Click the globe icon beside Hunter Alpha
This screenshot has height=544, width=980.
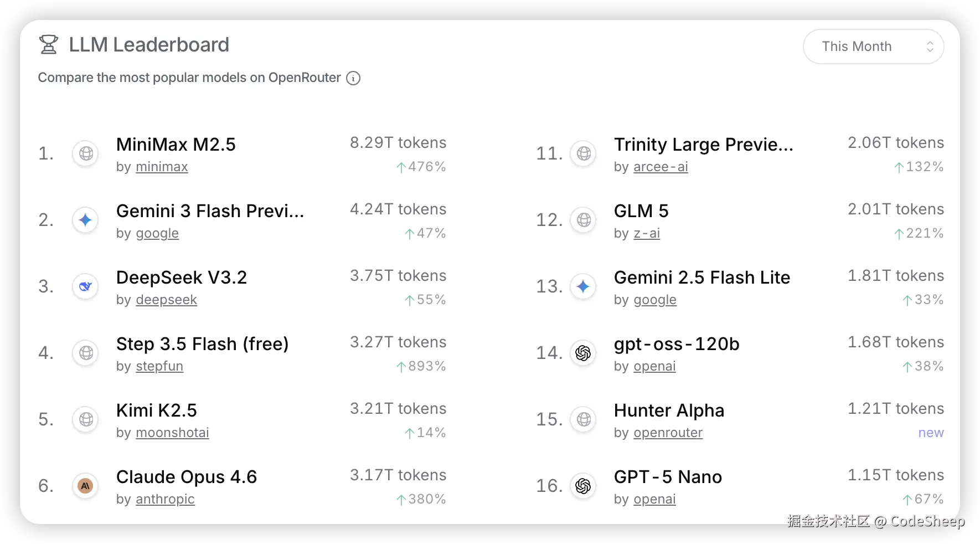(584, 419)
